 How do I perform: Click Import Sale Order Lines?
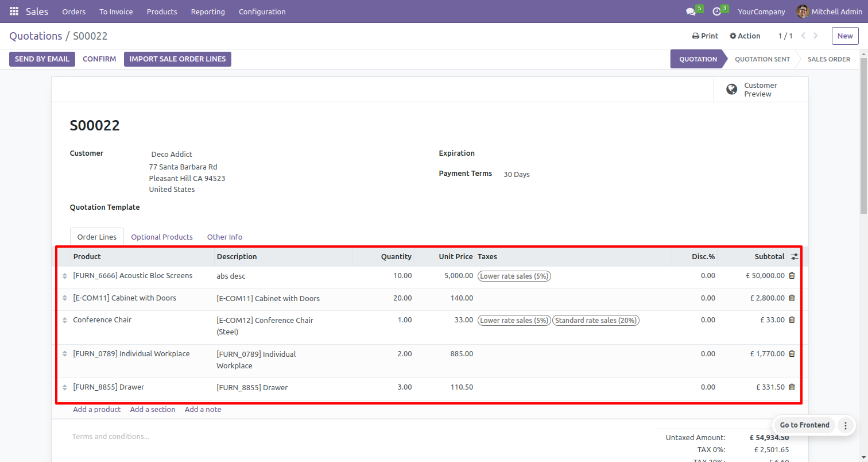click(177, 59)
